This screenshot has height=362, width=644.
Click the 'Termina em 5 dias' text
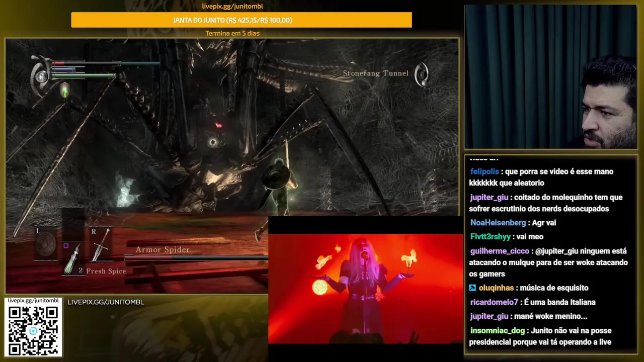click(232, 33)
